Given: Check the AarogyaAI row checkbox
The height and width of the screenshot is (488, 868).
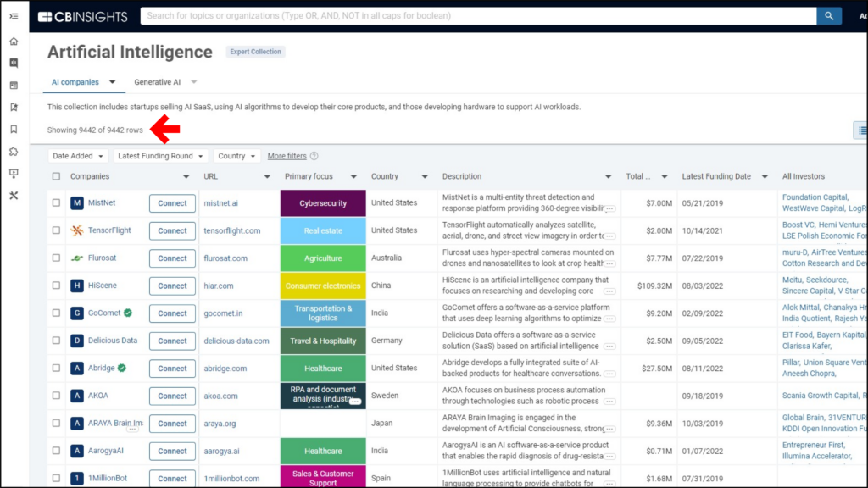Looking at the screenshot, I should (x=57, y=451).
